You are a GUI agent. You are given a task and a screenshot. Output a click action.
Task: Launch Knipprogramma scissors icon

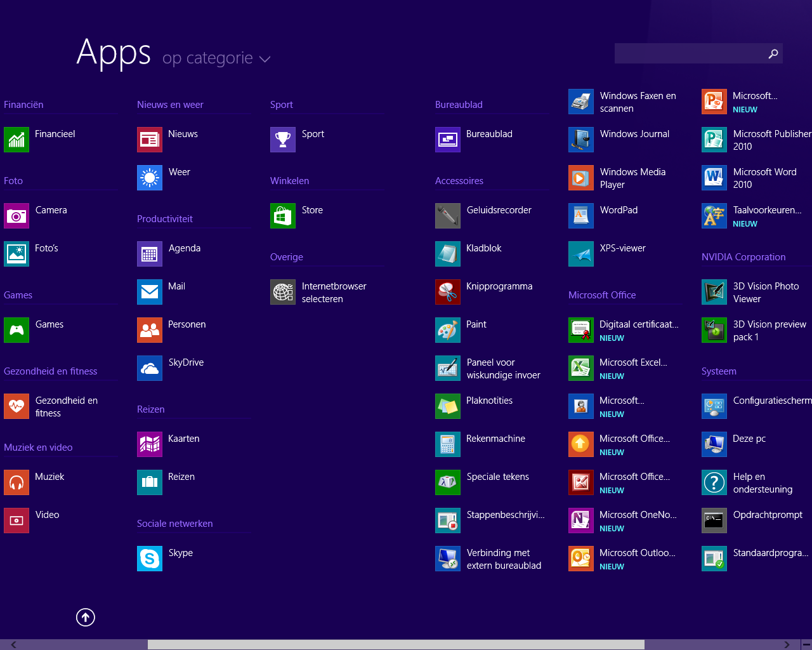click(x=448, y=292)
